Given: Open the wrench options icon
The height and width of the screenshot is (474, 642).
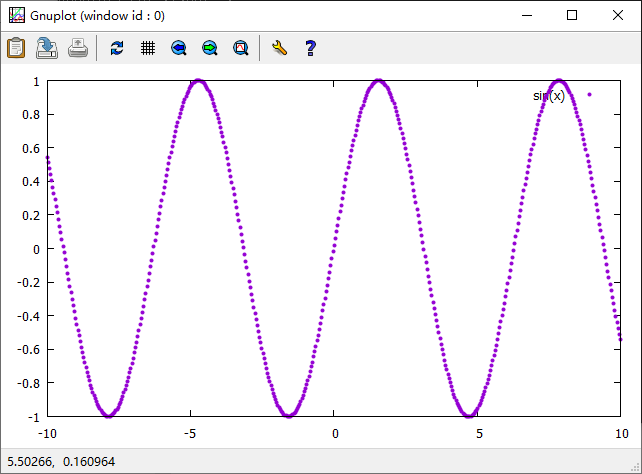Looking at the screenshot, I should pos(280,48).
